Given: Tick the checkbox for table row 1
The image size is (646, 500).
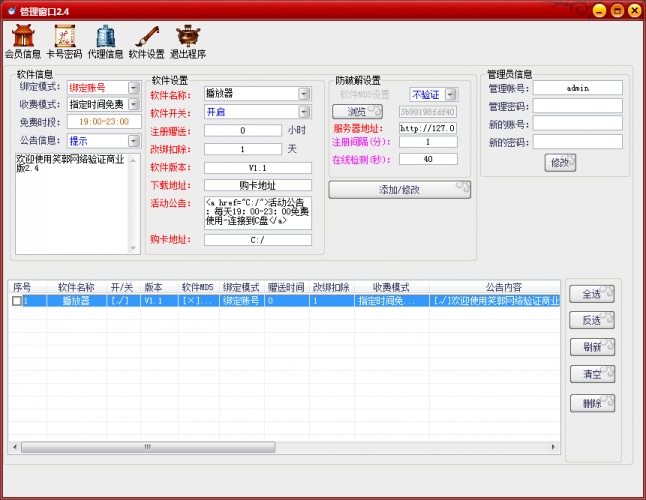Looking at the screenshot, I should tap(16, 300).
